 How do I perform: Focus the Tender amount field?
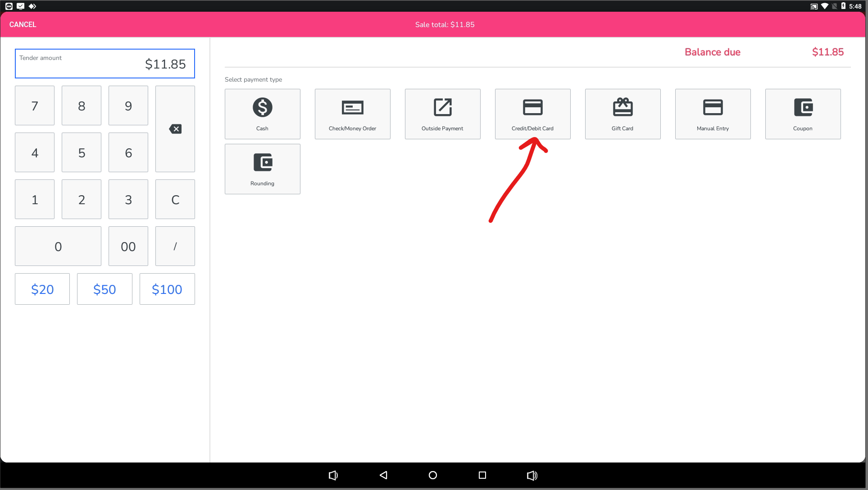[x=105, y=64]
